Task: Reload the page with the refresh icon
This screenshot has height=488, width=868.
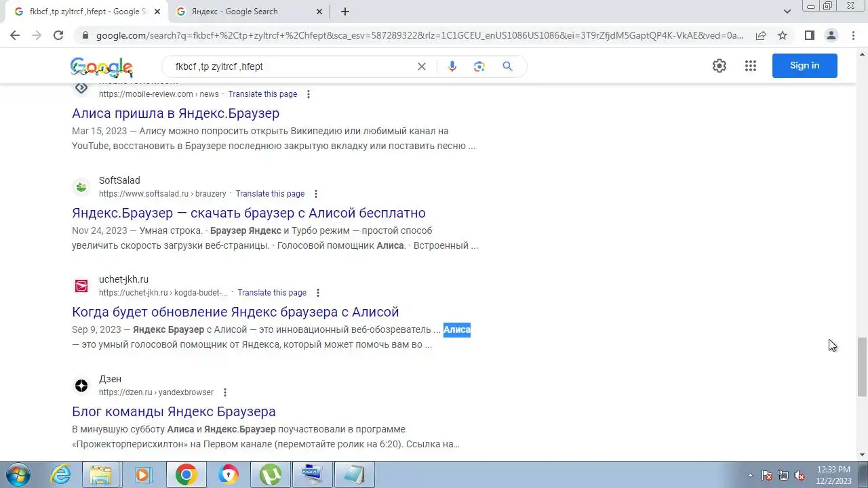Action: coord(58,35)
